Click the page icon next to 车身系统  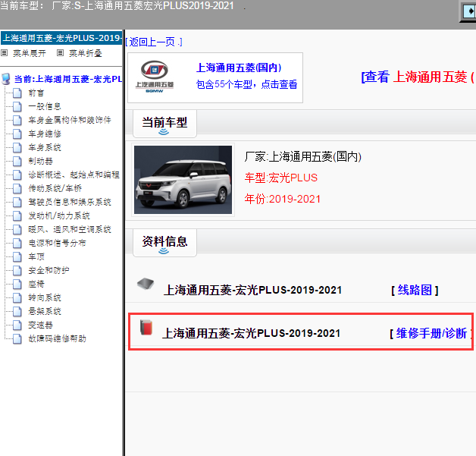click(x=17, y=147)
